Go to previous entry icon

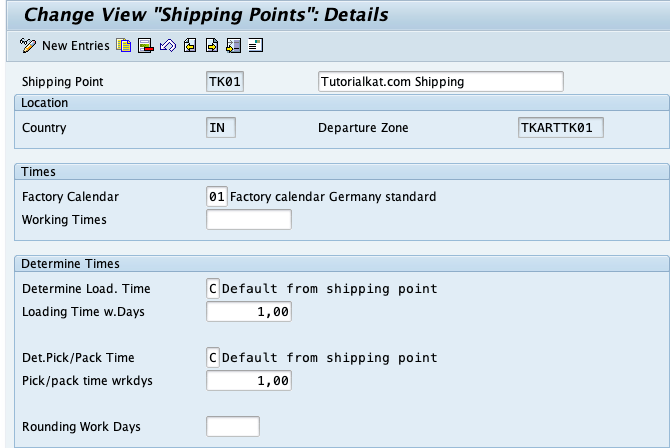[190, 45]
